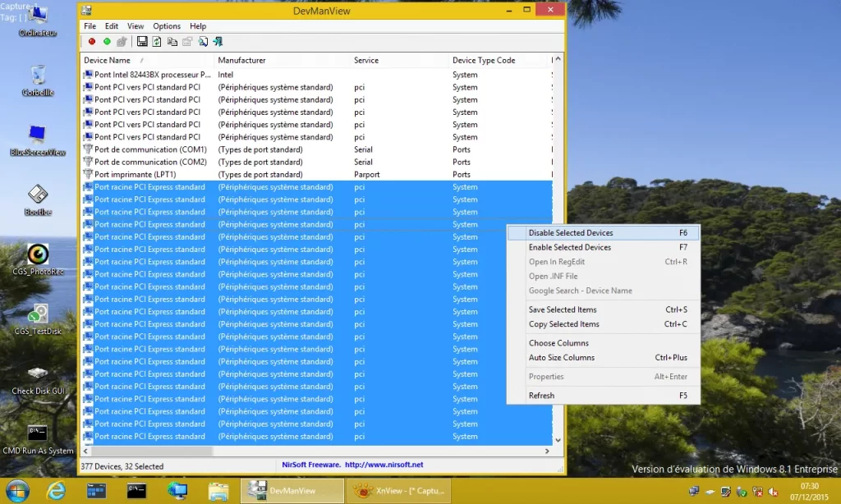
Task: Click the red Disable Selected Devices toolbar icon
Action: (x=92, y=41)
